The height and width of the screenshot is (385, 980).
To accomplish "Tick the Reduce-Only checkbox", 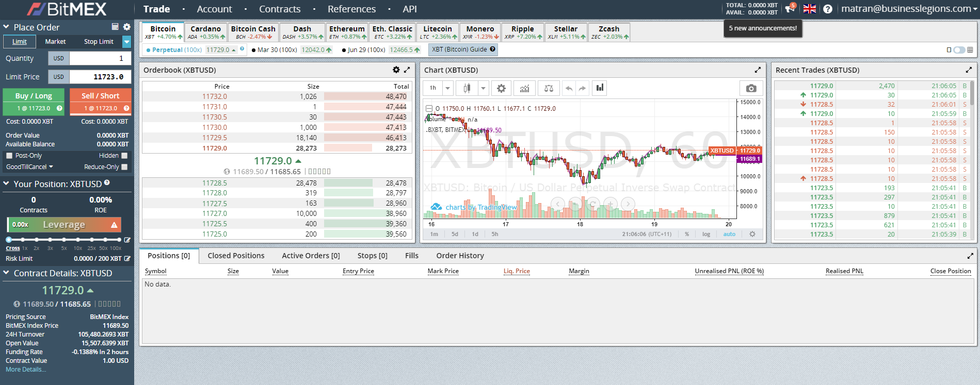I will coord(124,167).
